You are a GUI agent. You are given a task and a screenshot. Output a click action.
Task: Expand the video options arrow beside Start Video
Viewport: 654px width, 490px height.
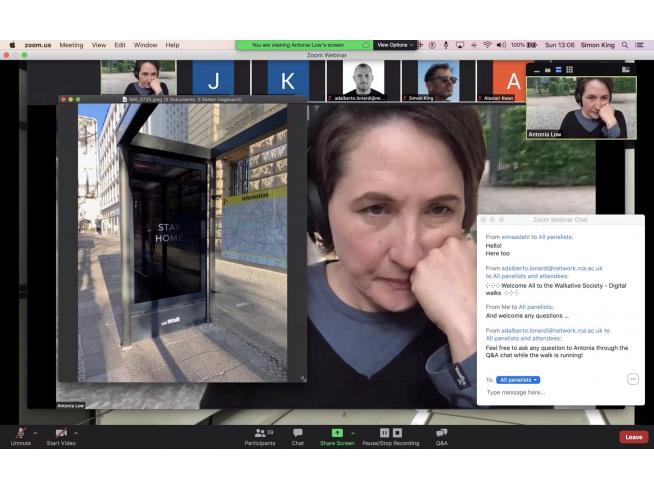(x=76, y=433)
